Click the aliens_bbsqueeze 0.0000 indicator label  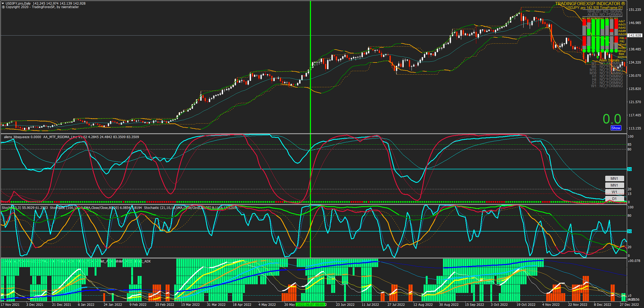(x=22, y=137)
